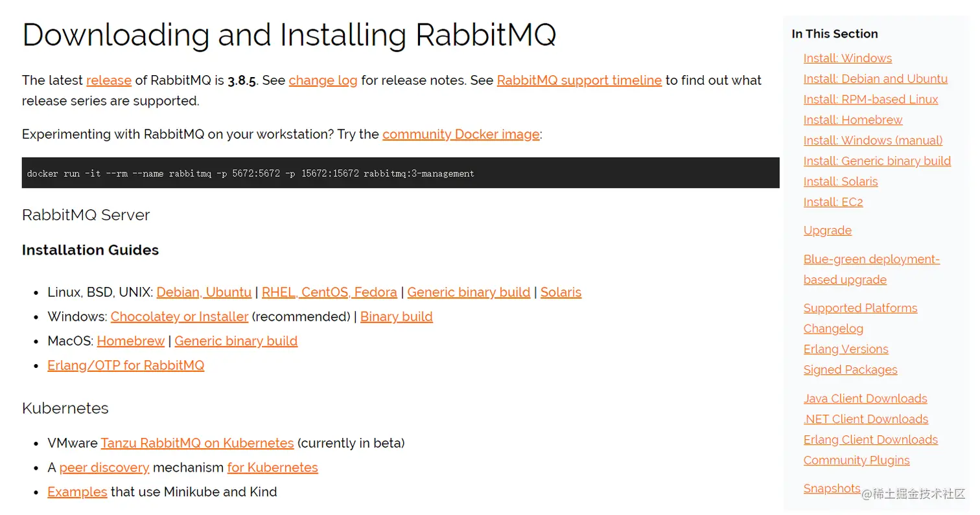The height and width of the screenshot is (515, 980).
Task: Open the 'community Docker image' link
Action: click(x=461, y=134)
